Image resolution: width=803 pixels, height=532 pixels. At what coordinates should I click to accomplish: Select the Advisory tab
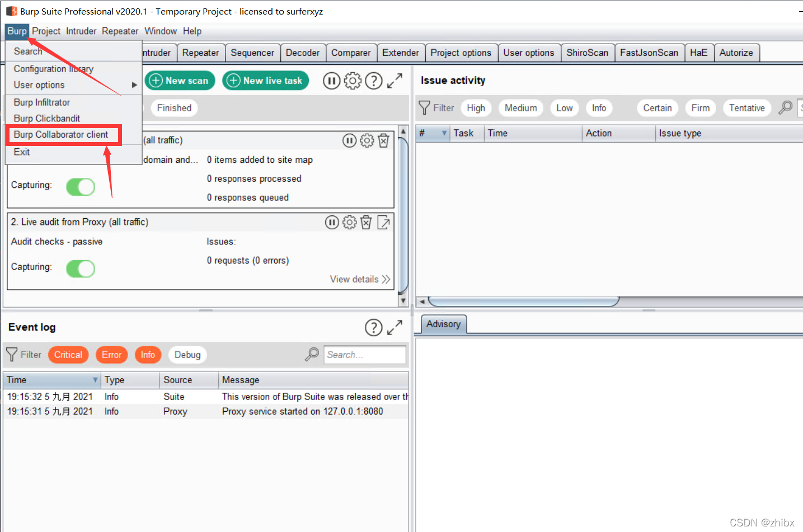pos(444,324)
